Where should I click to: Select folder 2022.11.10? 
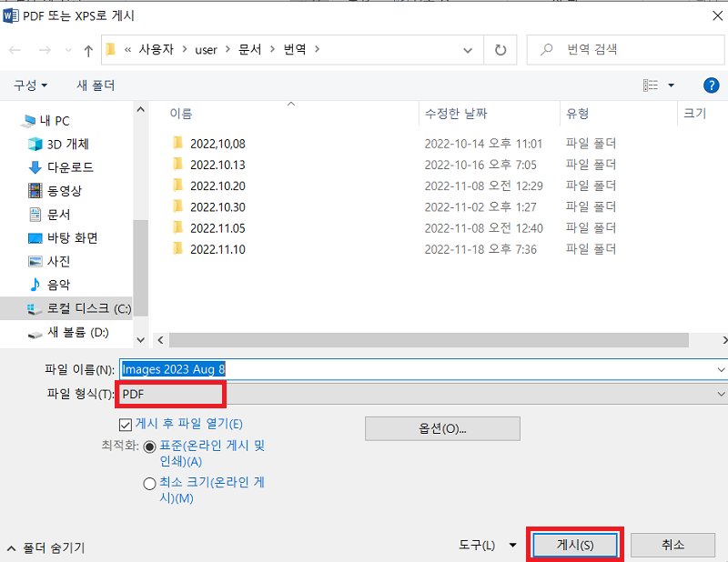click(217, 250)
